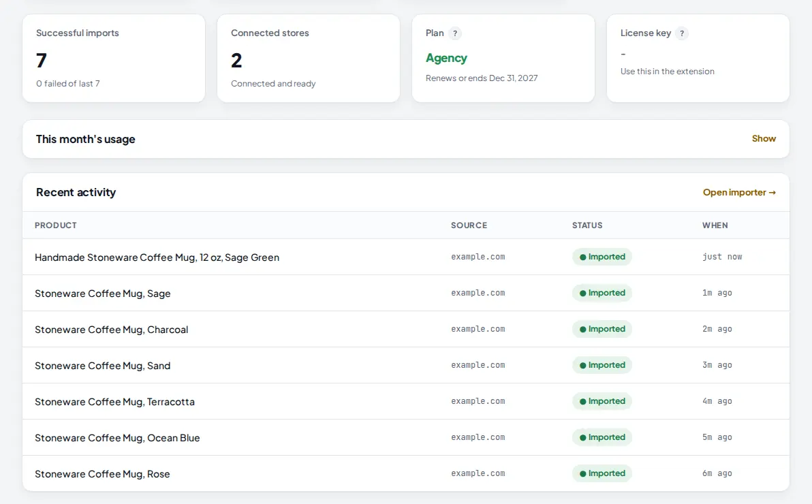Click the '2m ago' timestamp
812x504 pixels.
tap(717, 329)
